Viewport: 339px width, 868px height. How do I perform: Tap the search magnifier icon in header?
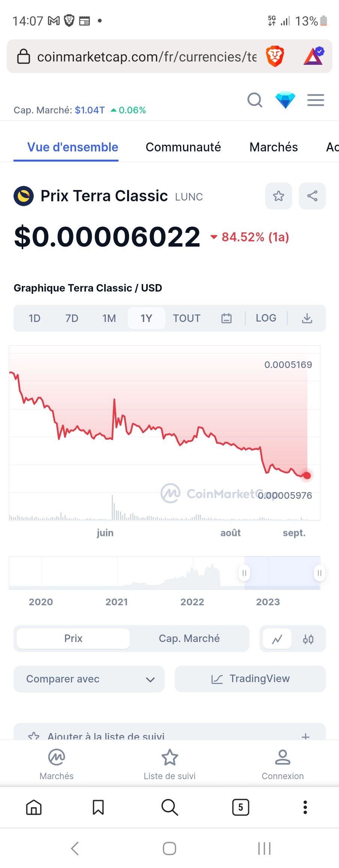coord(255,100)
